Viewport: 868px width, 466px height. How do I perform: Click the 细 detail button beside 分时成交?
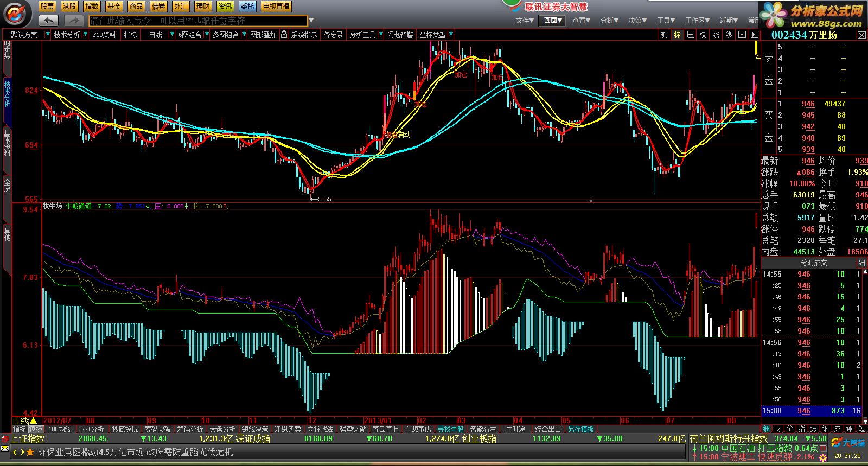pos(861,263)
